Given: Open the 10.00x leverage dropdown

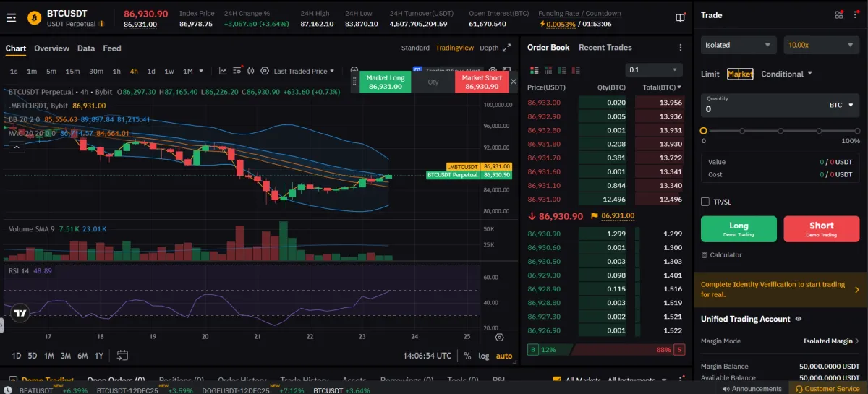Looking at the screenshot, I should coord(822,45).
